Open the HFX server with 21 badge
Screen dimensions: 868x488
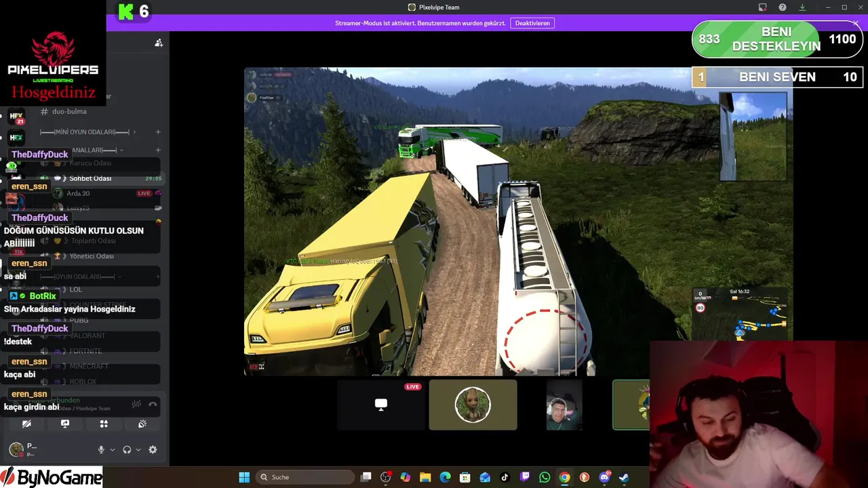(16, 117)
